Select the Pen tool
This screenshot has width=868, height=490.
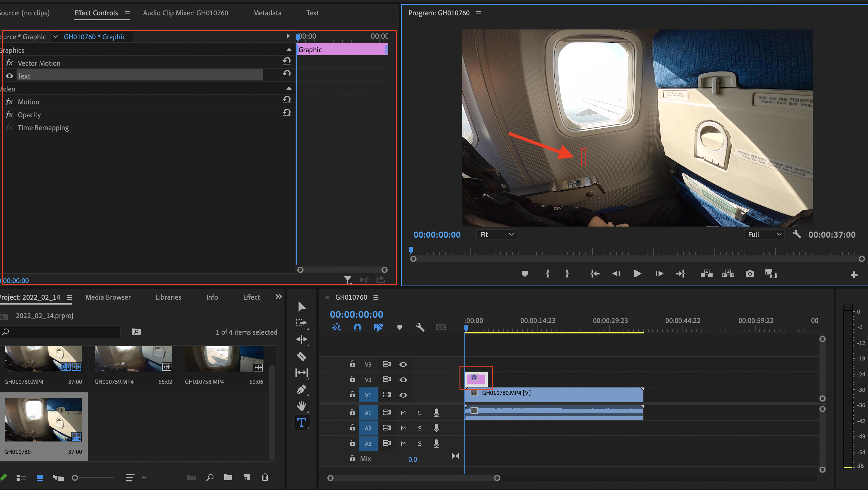302,389
